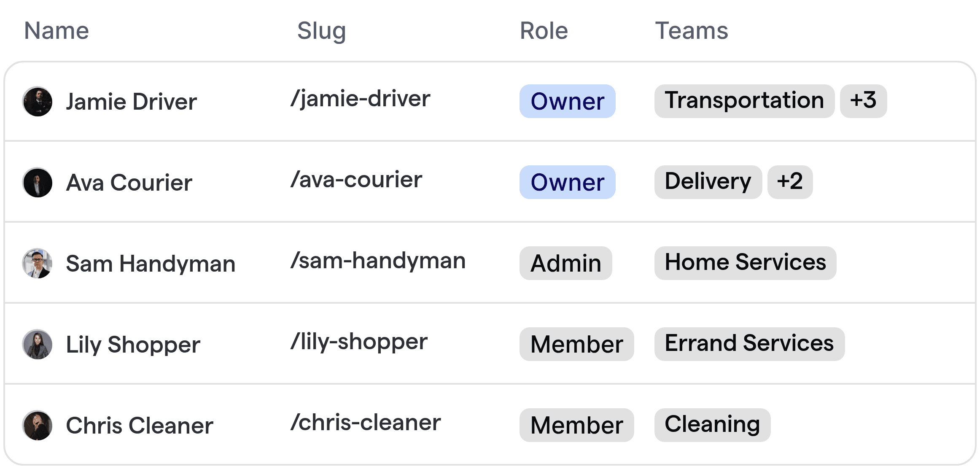Click Sam Handyman's profile avatar
Screen dimensions: 980x469
click(x=37, y=263)
